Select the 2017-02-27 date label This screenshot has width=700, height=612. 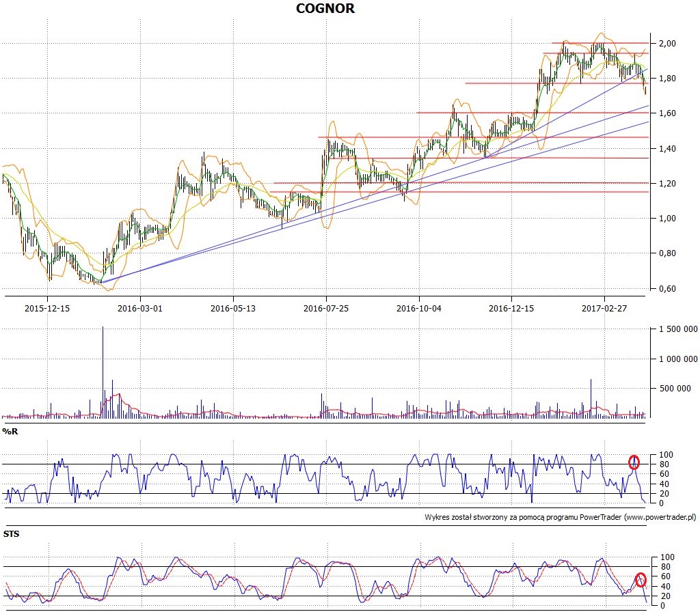click(604, 308)
